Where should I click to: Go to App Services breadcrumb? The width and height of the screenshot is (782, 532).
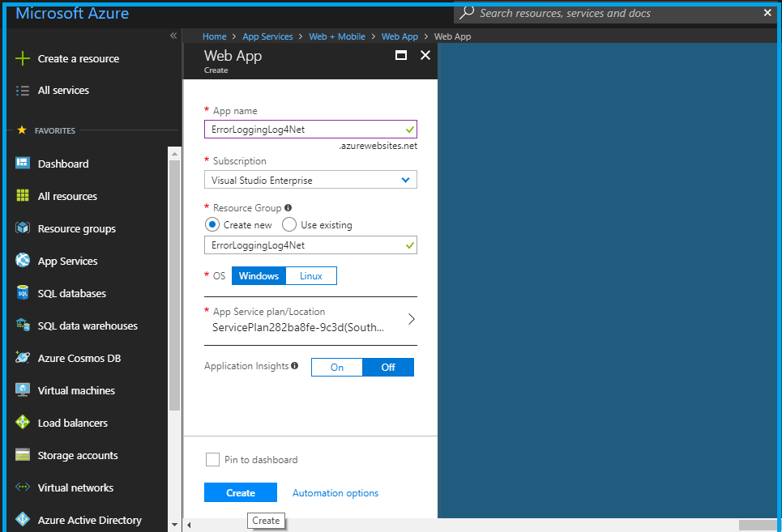click(267, 36)
